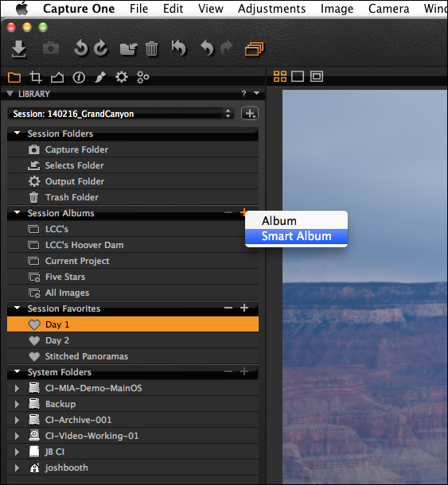Open the Session 140216_GrandCanyon dropdown
Viewport: 448px width, 485px height.
click(121, 114)
